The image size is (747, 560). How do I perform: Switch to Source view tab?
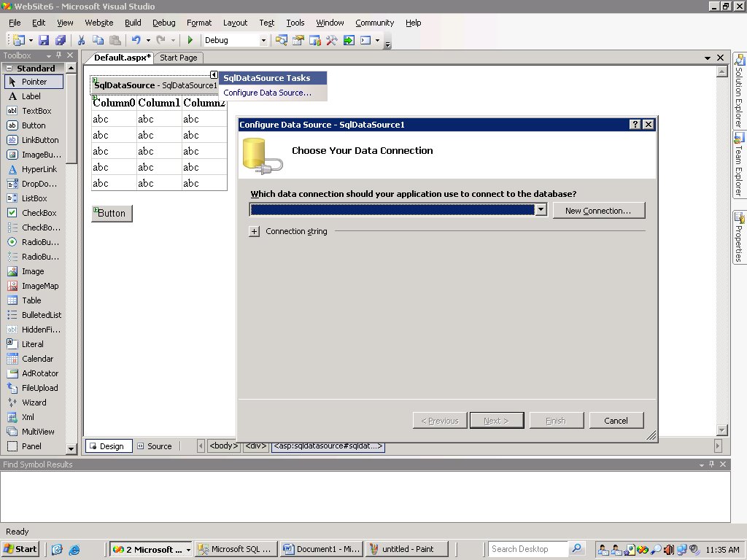155,446
